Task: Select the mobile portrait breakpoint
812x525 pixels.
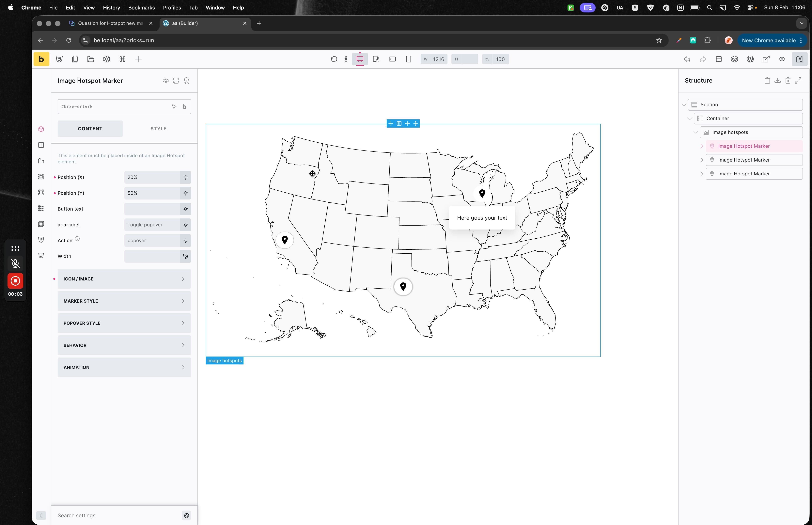Action: 408,59
